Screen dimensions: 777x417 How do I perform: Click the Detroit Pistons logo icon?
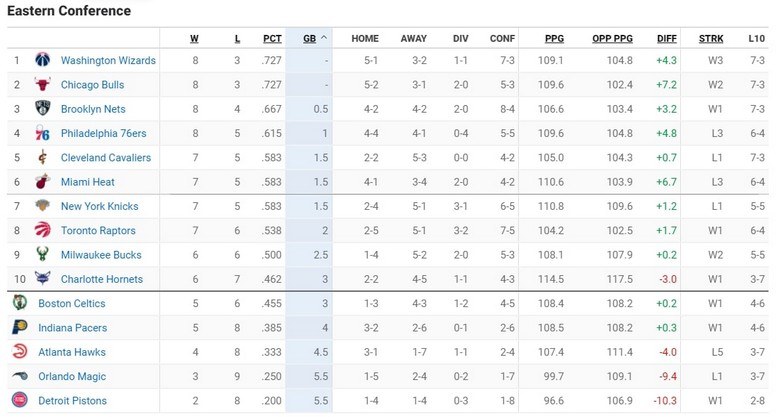coord(19,401)
